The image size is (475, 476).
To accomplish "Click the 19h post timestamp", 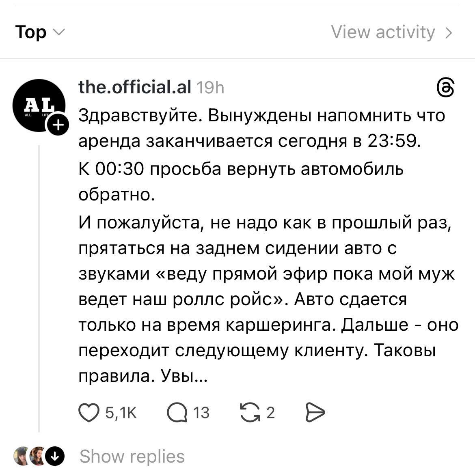I will (x=210, y=87).
